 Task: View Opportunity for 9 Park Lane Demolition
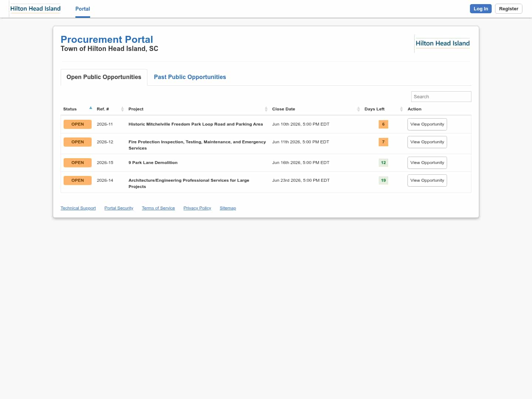point(427,163)
